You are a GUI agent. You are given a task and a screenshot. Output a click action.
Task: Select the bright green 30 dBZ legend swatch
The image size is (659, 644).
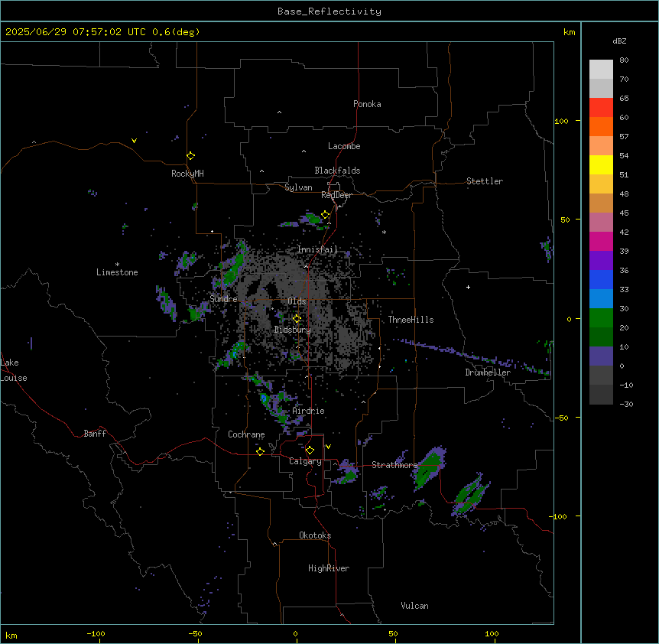[x=601, y=318]
